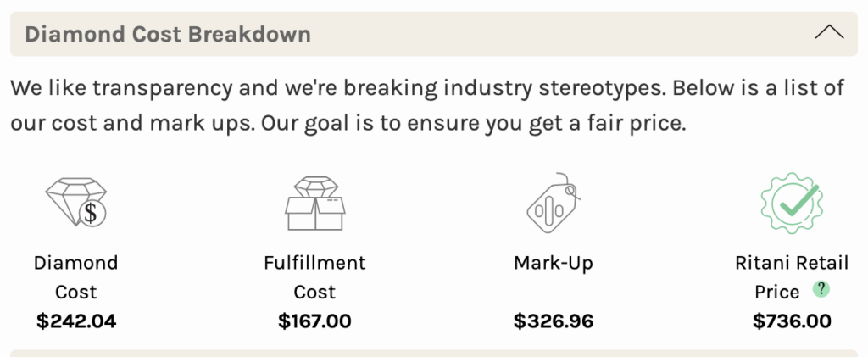Click the diamond with dollar sign icon
Image resolution: width=868 pixels, height=357 pixels.
(x=75, y=202)
